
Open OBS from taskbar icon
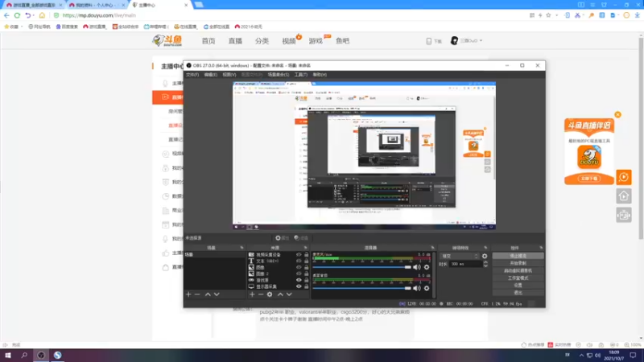point(41,355)
